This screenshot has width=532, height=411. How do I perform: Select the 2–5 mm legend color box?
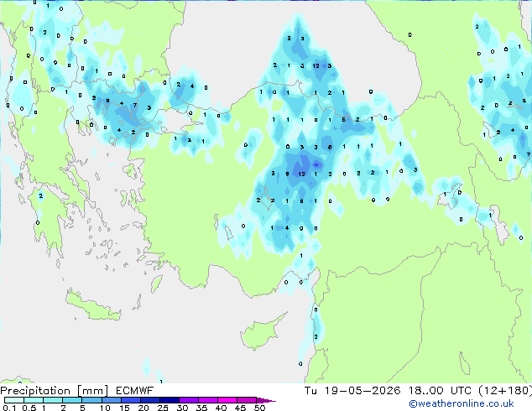point(72,400)
